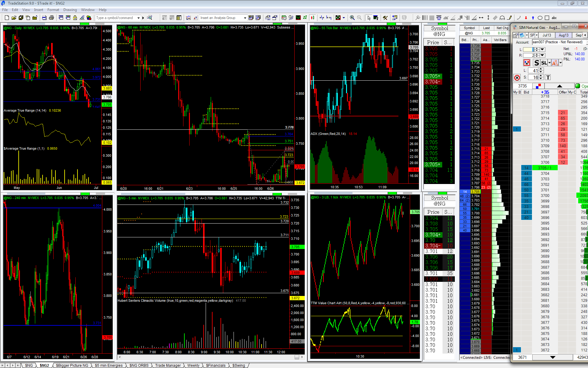
Task: Click the Window menu
Action: (x=88, y=10)
